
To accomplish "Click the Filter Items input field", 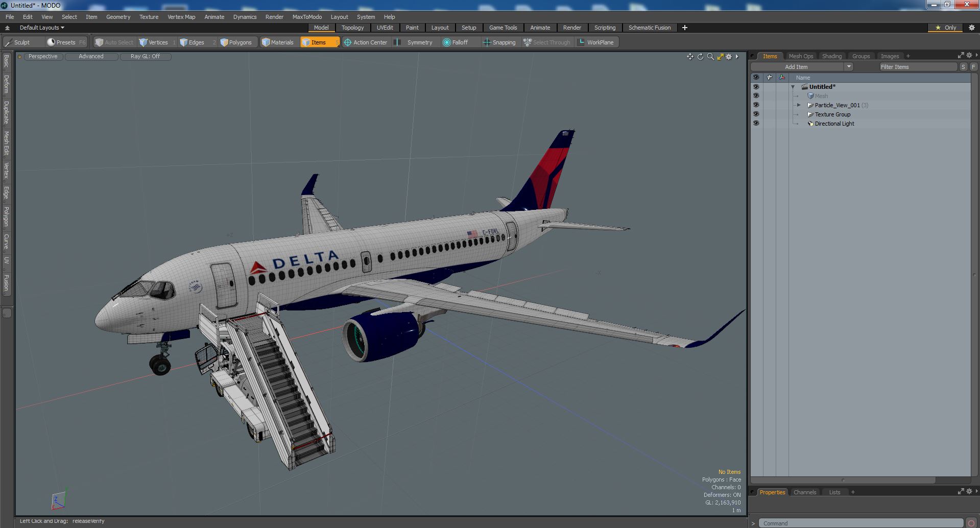I will 918,67.
